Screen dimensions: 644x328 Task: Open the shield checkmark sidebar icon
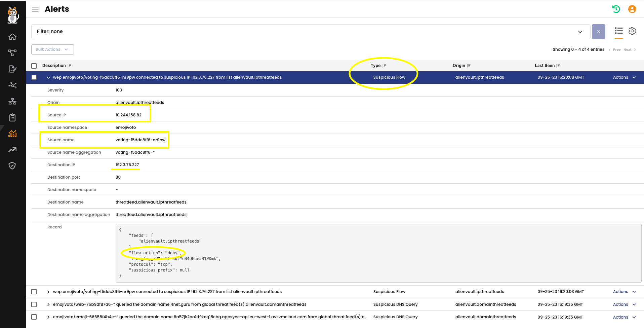pyautogui.click(x=12, y=166)
